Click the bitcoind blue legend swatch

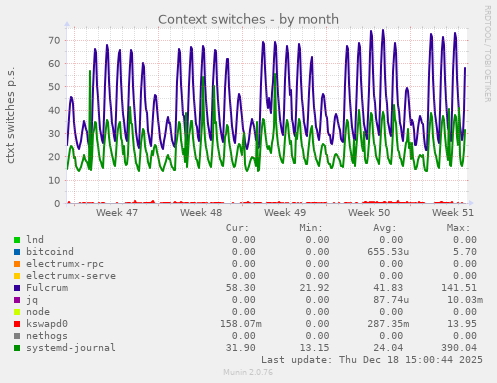pos(17,252)
